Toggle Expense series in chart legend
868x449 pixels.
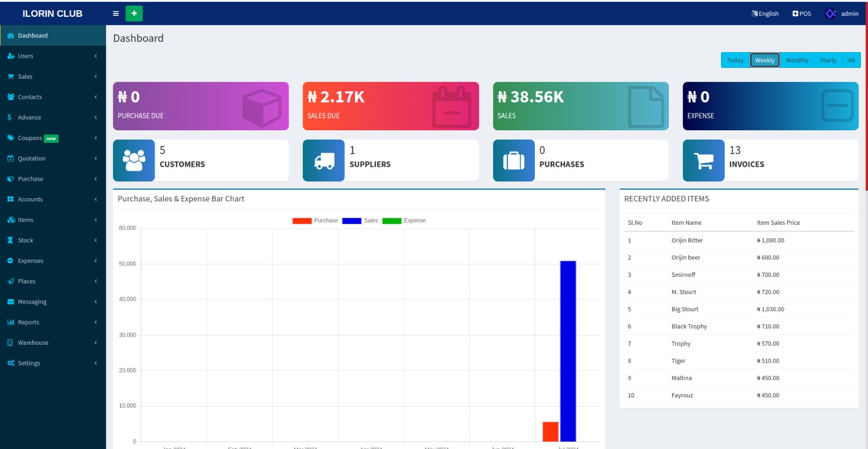404,221
